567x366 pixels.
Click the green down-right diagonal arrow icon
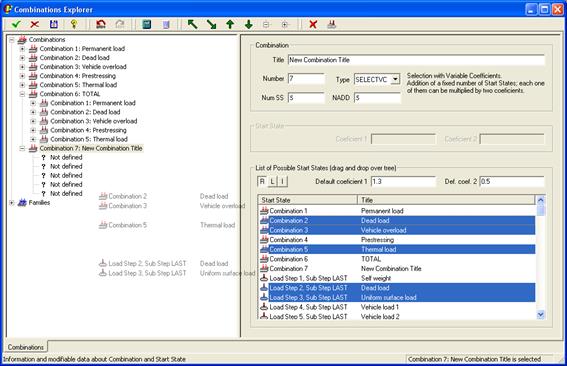click(x=211, y=25)
